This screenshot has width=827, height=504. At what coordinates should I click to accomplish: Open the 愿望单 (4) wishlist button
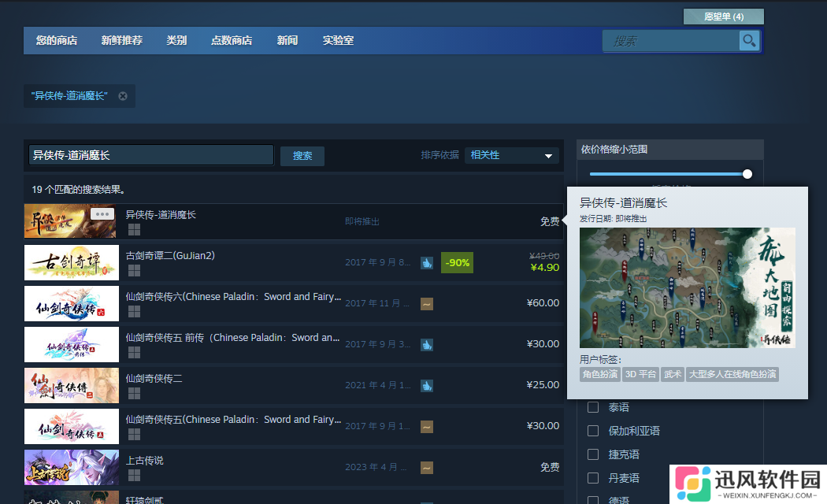pos(724,17)
